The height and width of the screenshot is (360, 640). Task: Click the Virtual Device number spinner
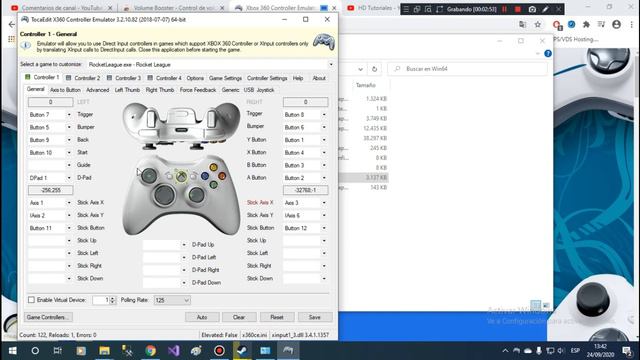coord(113,300)
